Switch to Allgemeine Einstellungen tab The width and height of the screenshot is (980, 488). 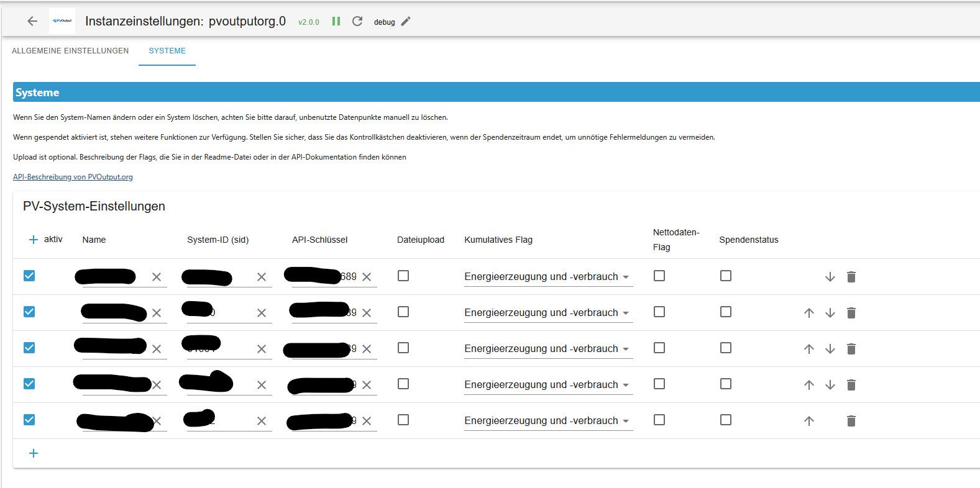pyautogui.click(x=70, y=51)
